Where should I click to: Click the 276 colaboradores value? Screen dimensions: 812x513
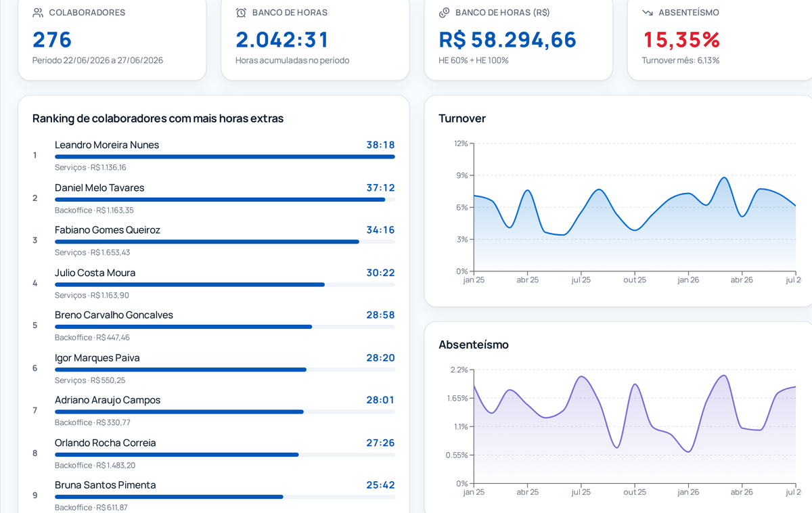(x=52, y=39)
